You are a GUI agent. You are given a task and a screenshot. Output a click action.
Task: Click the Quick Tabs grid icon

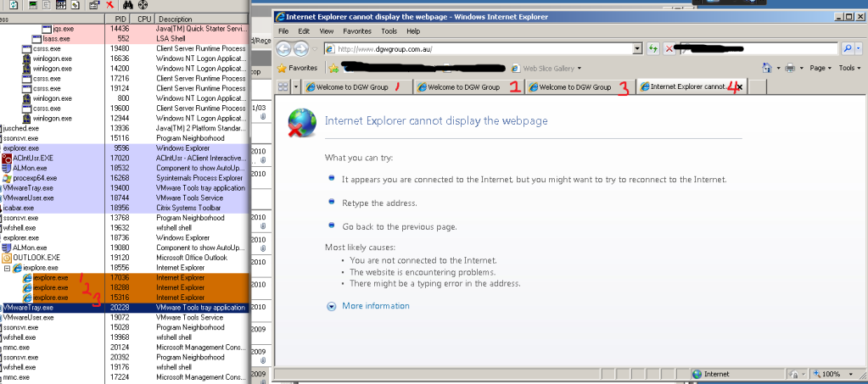click(x=283, y=86)
